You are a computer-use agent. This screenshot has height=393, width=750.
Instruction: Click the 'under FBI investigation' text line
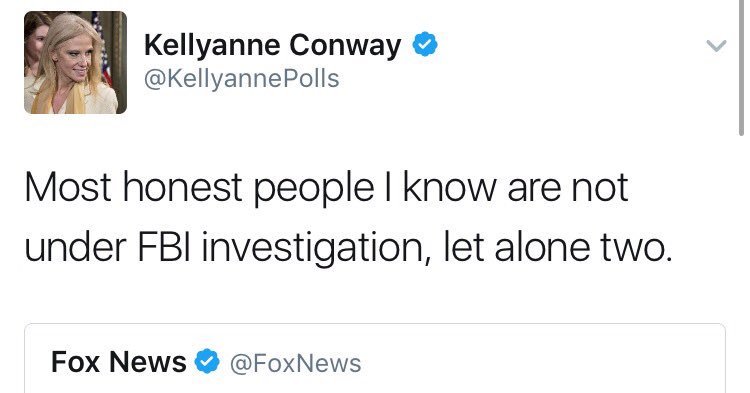(348, 248)
